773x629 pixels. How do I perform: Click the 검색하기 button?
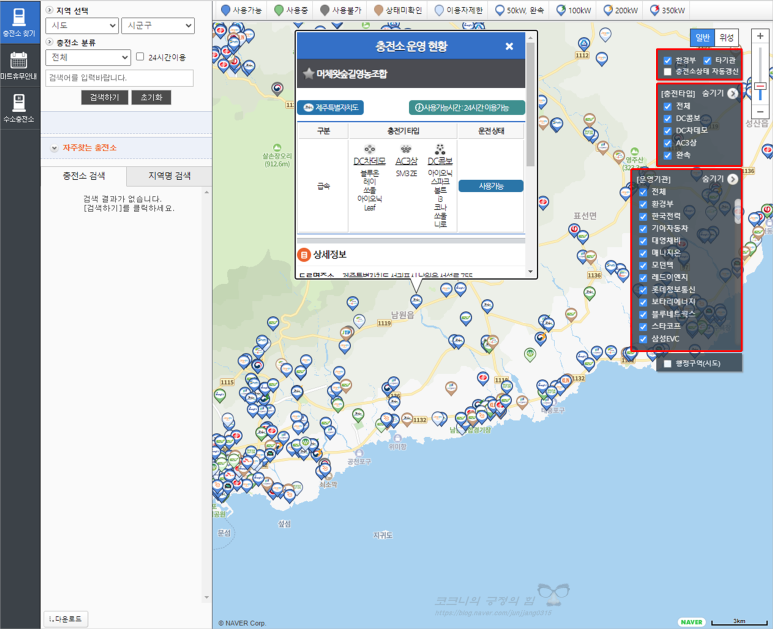coord(104,98)
